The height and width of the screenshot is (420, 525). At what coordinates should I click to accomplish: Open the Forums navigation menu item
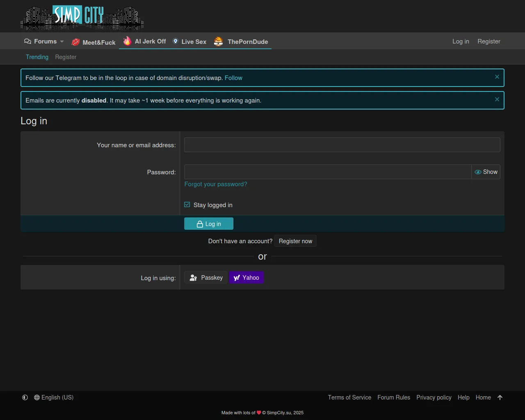click(41, 41)
